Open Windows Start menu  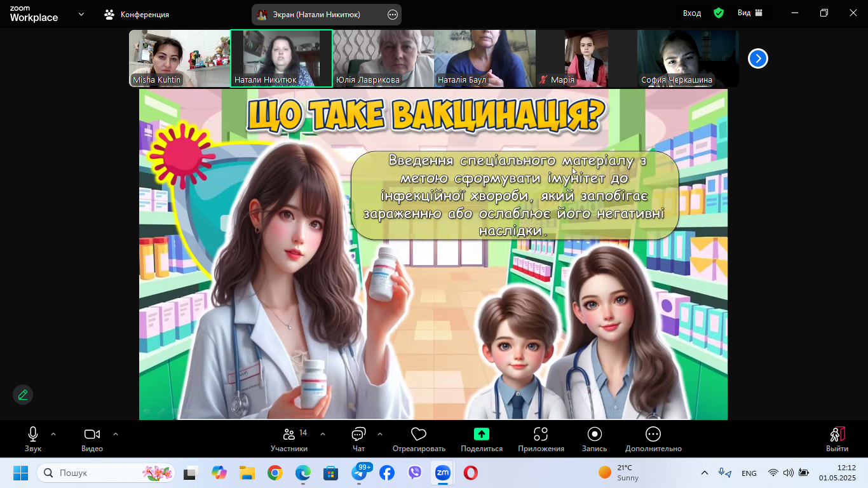tap(20, 473)
